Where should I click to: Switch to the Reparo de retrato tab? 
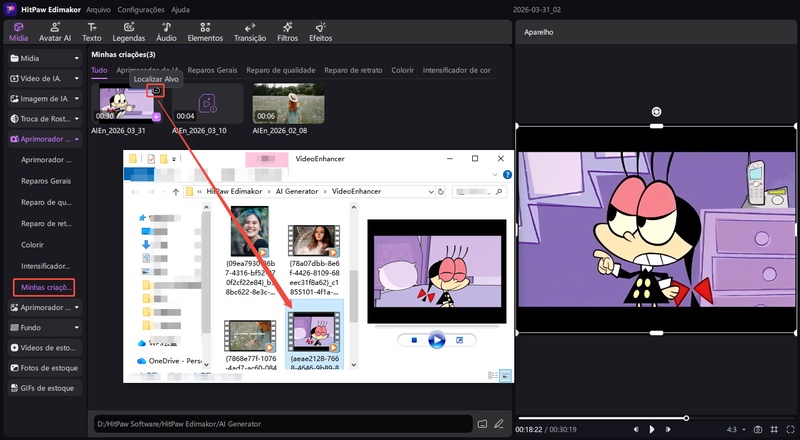click(353, 70)
